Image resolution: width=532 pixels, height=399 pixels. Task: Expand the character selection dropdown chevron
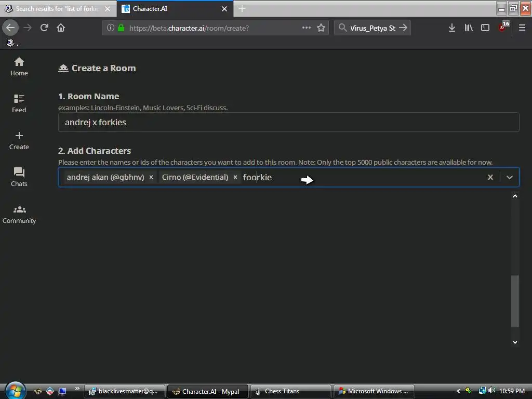(x=510, y=177)
